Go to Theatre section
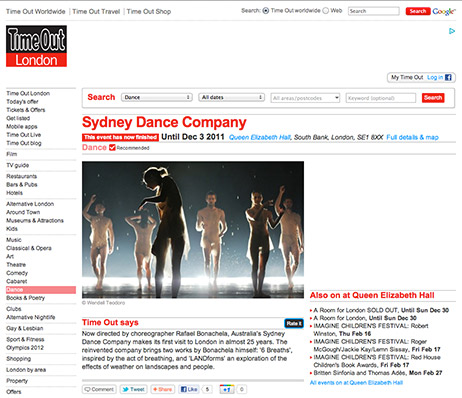 pos(16,265)
